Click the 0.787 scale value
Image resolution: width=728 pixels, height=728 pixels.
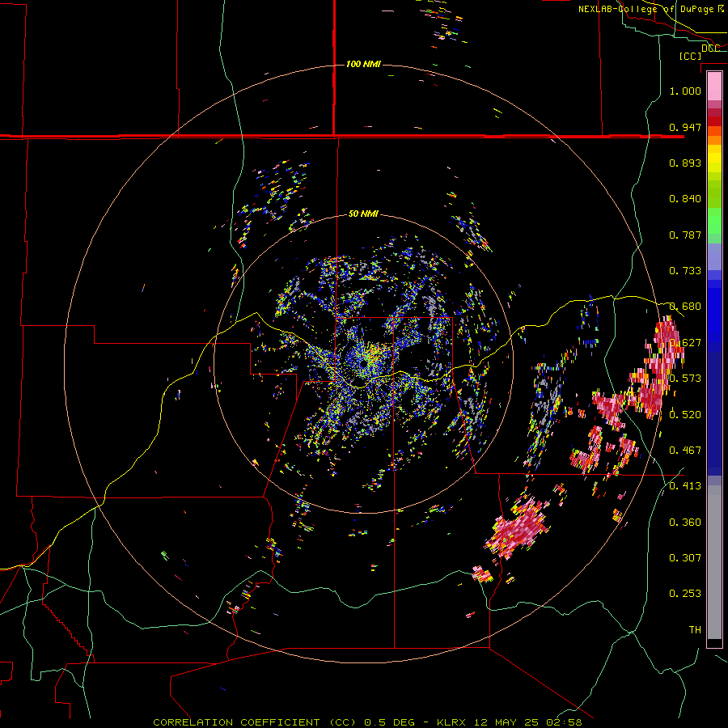tap(685, 235)
